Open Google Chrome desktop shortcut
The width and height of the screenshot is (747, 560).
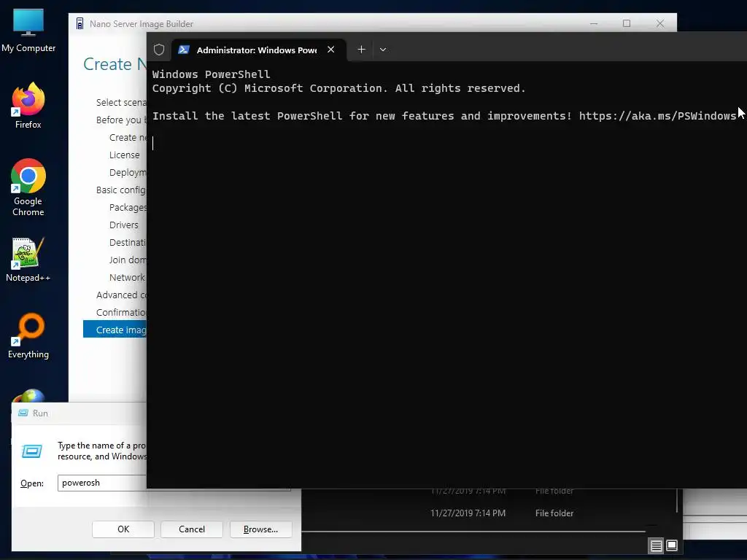click(28, 187)
